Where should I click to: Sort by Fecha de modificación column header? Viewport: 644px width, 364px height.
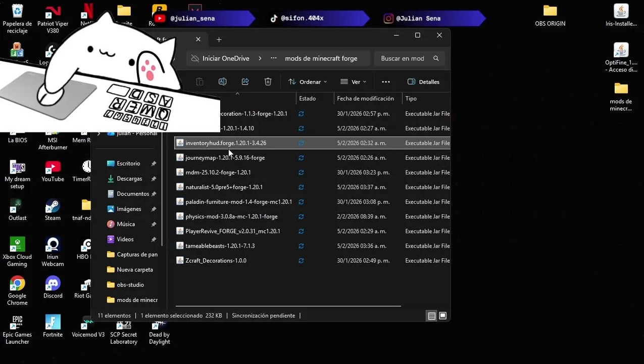coord(368,99)
